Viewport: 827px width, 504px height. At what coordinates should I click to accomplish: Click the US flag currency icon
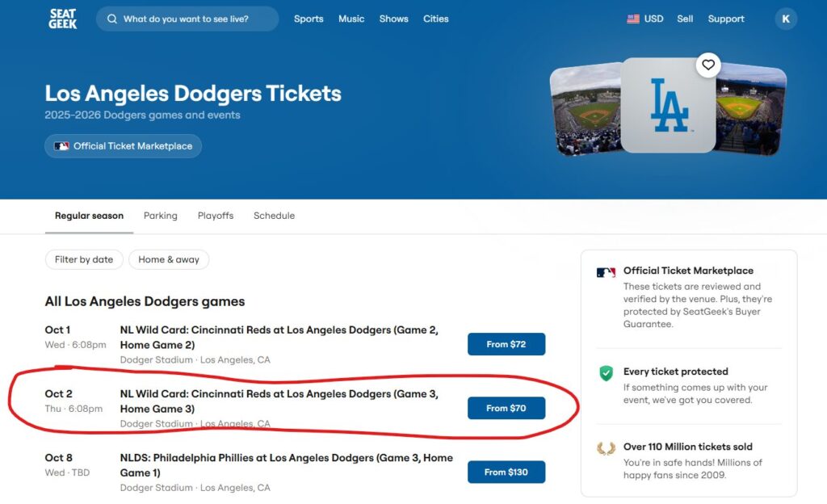pyautogui.click(x=633, y=19)
